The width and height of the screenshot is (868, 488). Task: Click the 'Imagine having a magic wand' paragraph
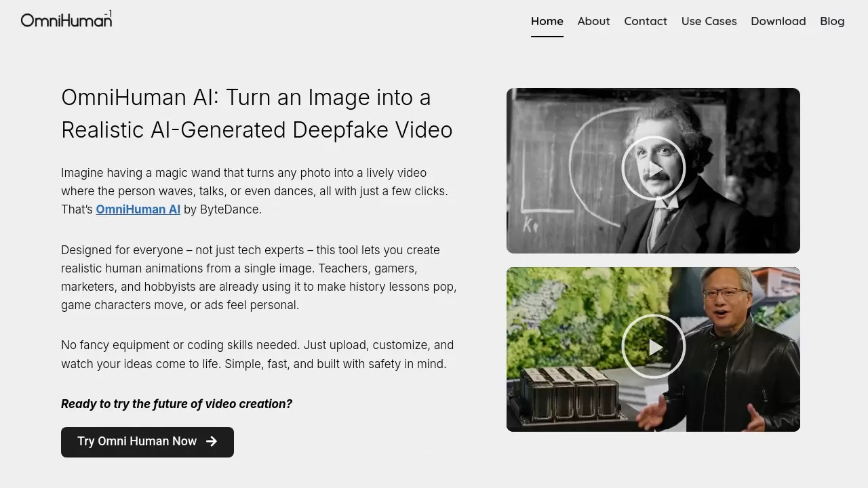(x=255, y=191)
